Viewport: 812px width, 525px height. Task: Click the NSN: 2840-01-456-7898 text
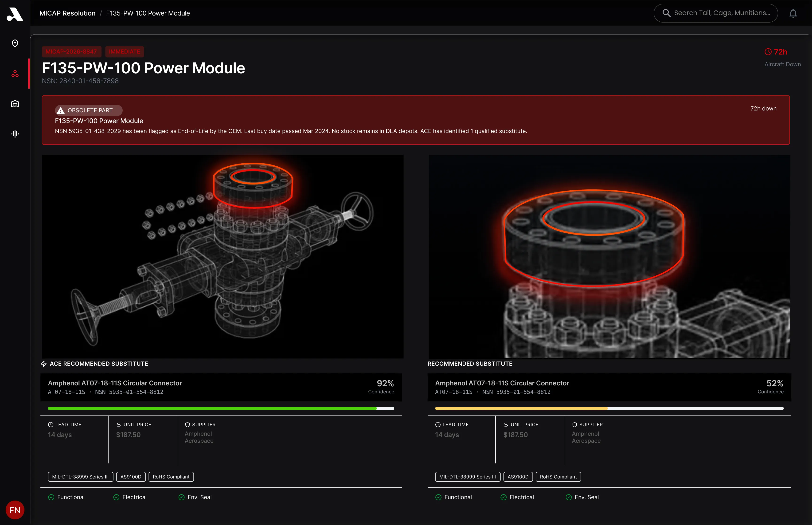80,81
